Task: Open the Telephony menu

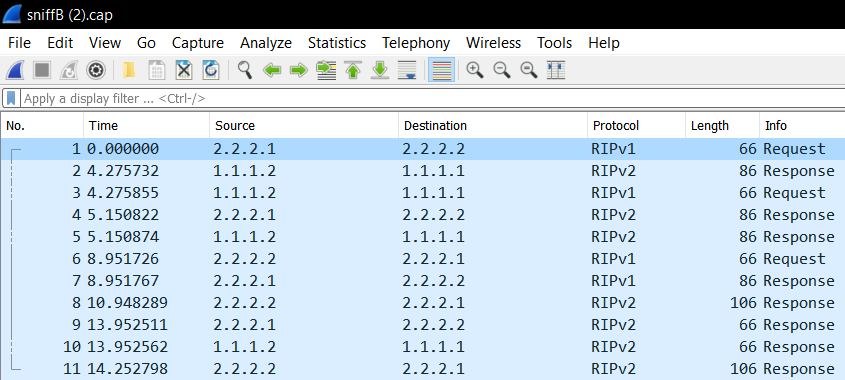Action: 416,43
